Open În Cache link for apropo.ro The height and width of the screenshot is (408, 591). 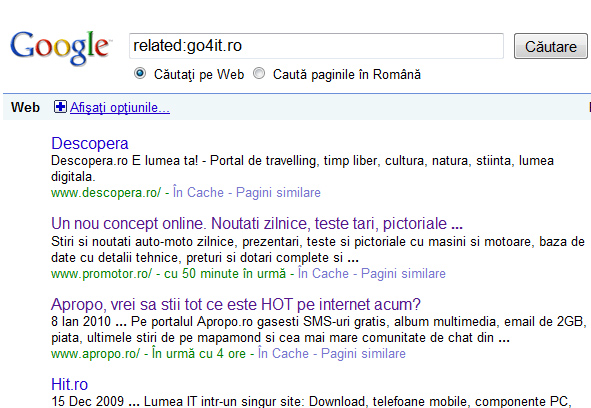[x=283, y=353]
